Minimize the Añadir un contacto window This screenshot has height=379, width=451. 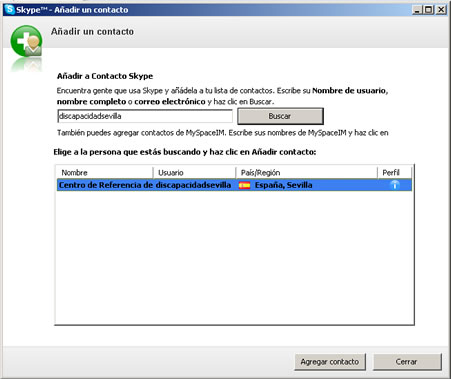[x=417, y=10]
